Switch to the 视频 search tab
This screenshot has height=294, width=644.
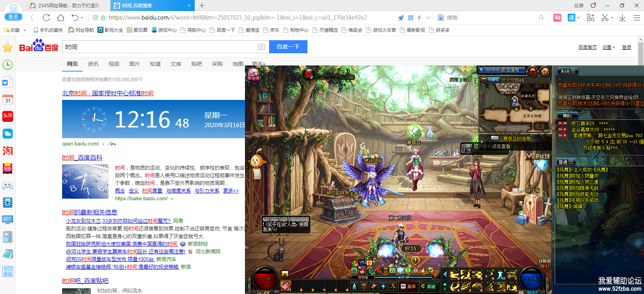(114, 64)
